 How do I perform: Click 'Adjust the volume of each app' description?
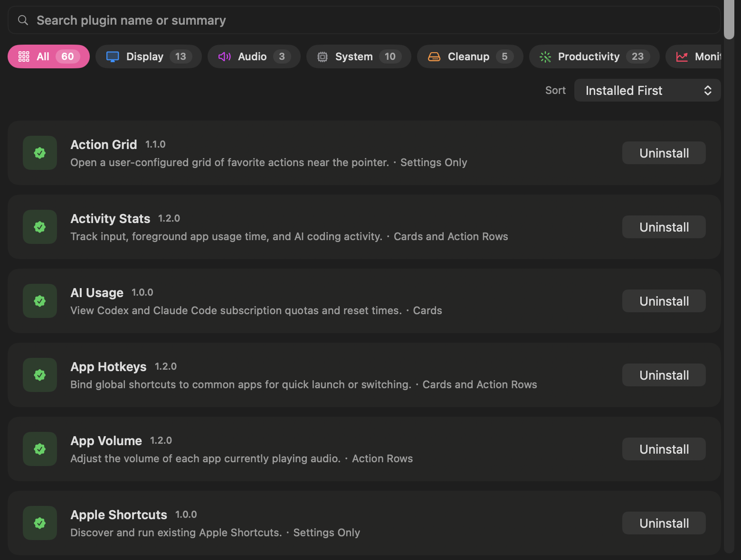click(205, 458)
